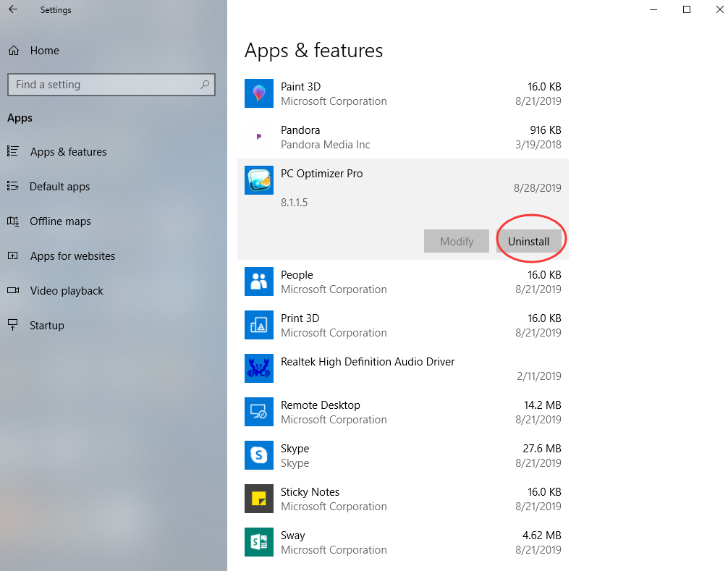The width and height of the screenshot is (728, 571).
Task: Open the Home icon in sidebar
Action: (14, 51)
